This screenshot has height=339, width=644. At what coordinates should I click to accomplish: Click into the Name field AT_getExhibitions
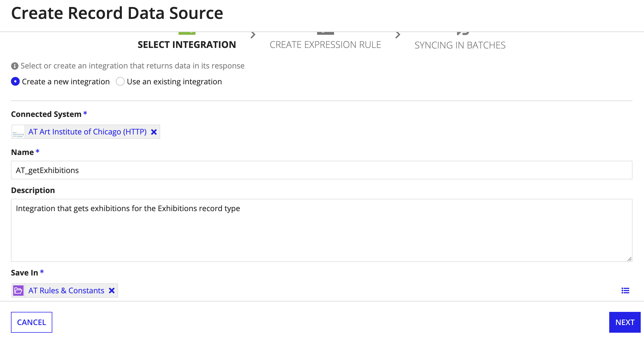click(x=321, y=170)
